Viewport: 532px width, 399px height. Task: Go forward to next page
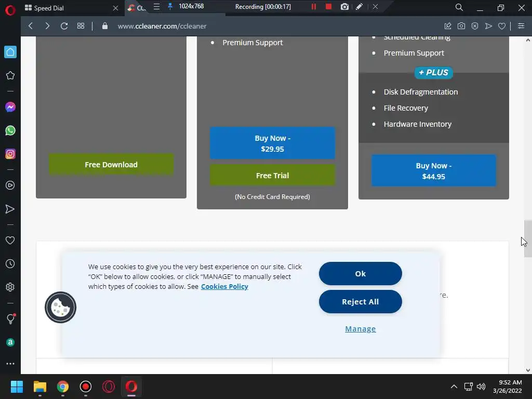[47, 26]
